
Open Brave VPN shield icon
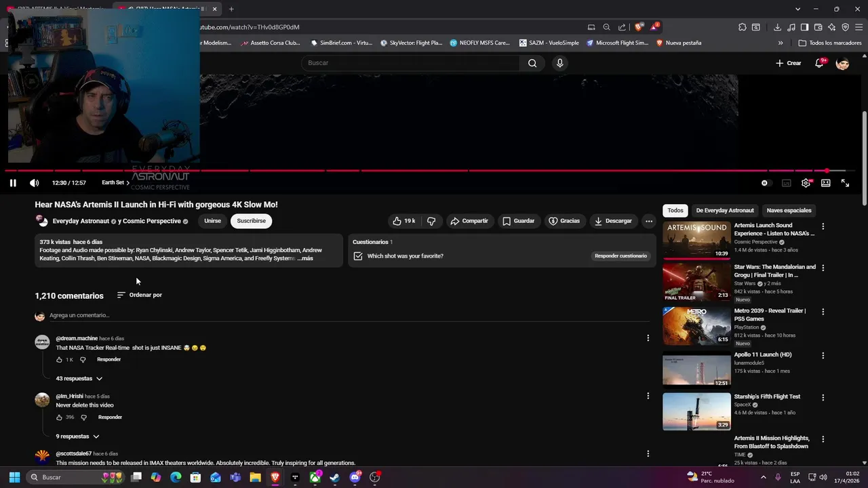tap(845, 27)
